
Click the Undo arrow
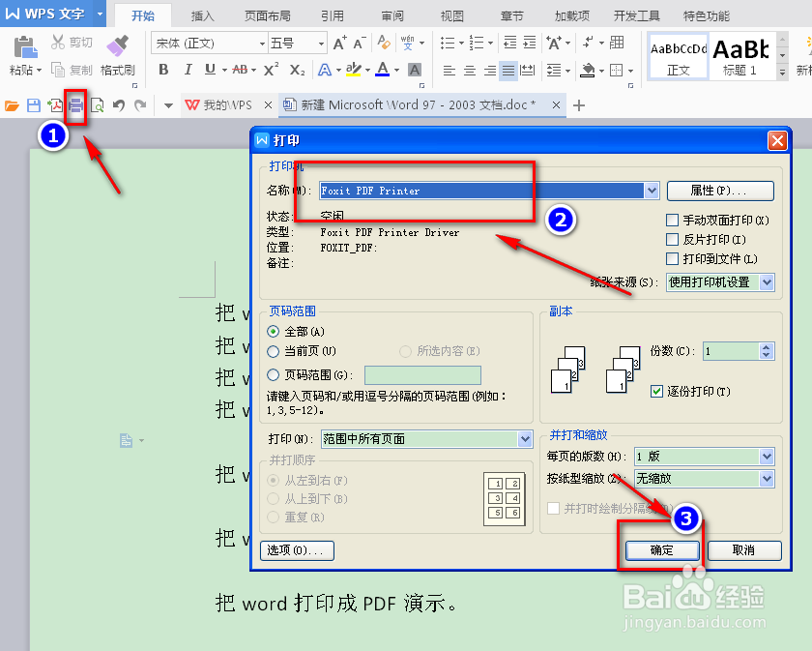click(x=119, y=105)
